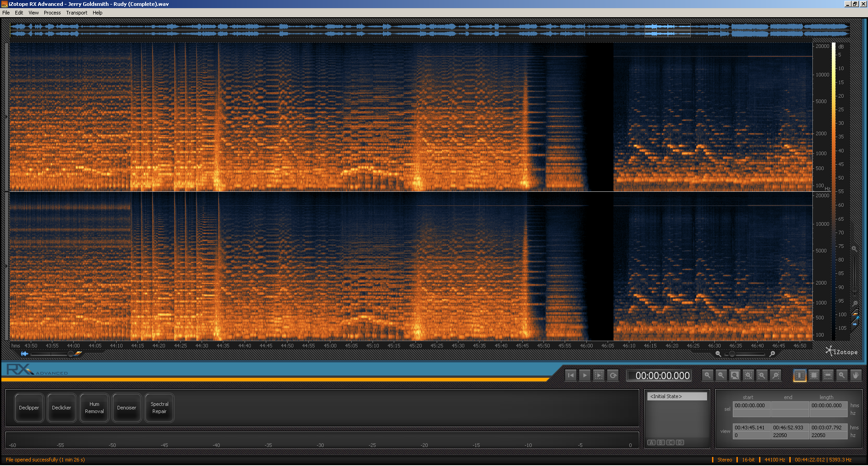Select the frequency selection tool
868x466 pixels.
click(x=828, y=376)
